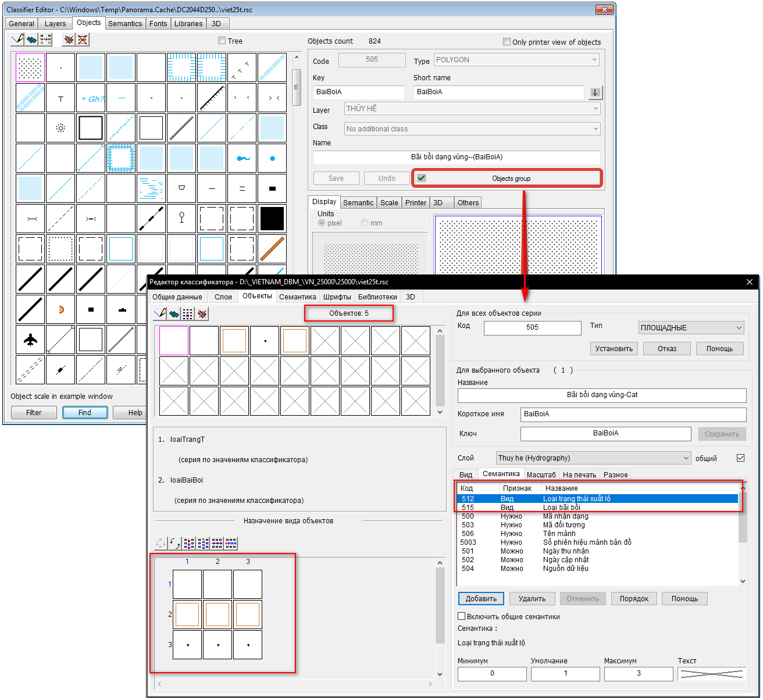Select the dotted pattern object with magenta border
763x700 pixels.
(30, 67)
